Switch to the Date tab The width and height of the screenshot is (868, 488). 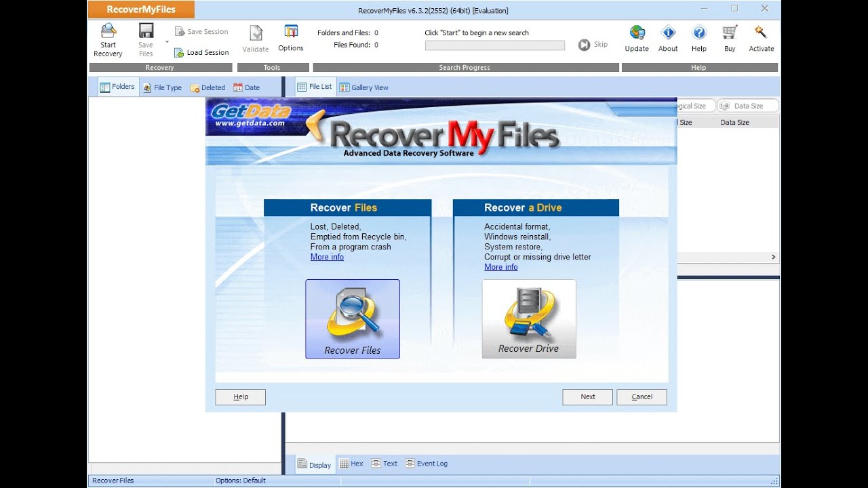point(247,87)
